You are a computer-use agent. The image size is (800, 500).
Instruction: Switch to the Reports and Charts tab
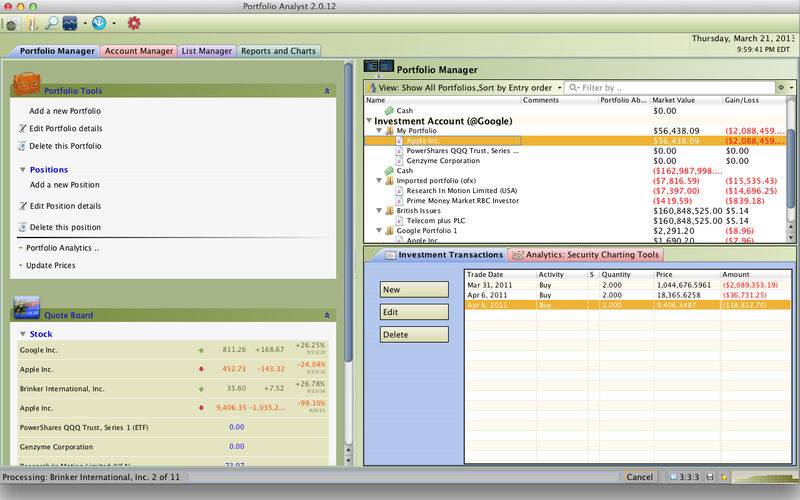tap(279, 51)
